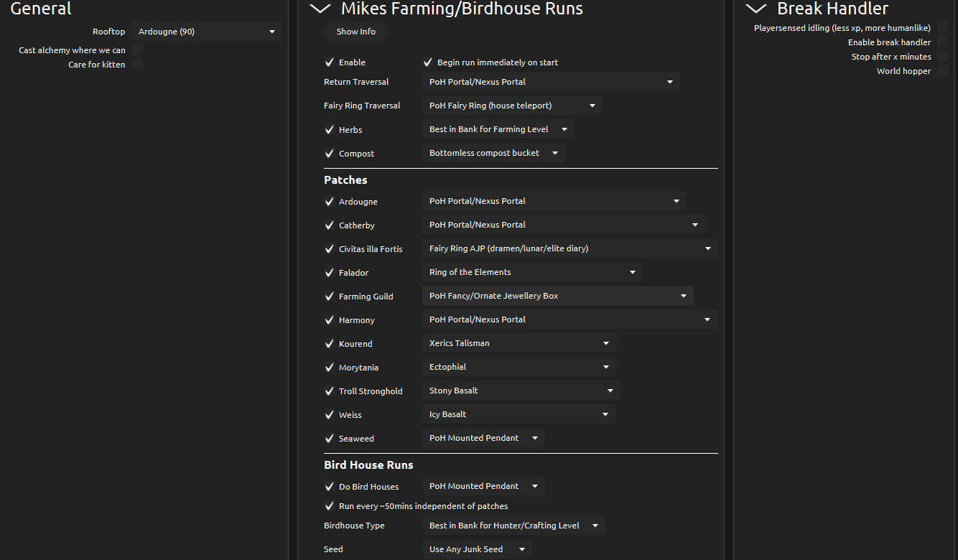Enable Care for kitten checkbox

point(136,65)
